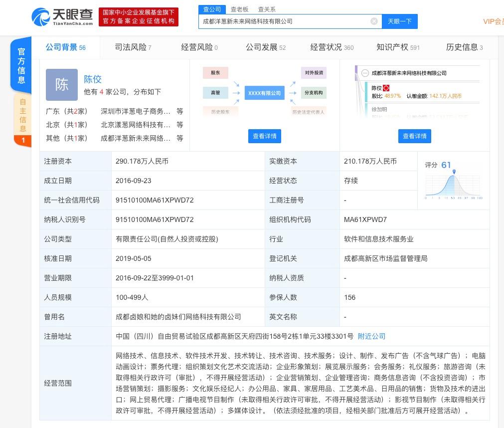The image size is (504, 428).
Task: Click 查看详情 under the relationship diagram
Action: (x=265, y=136)
